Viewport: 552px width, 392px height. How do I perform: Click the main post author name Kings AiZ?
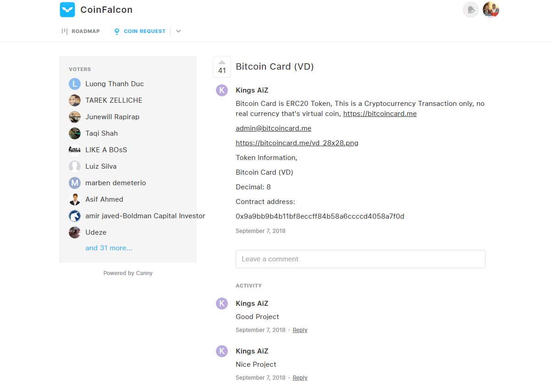click(x=252, y=90)
